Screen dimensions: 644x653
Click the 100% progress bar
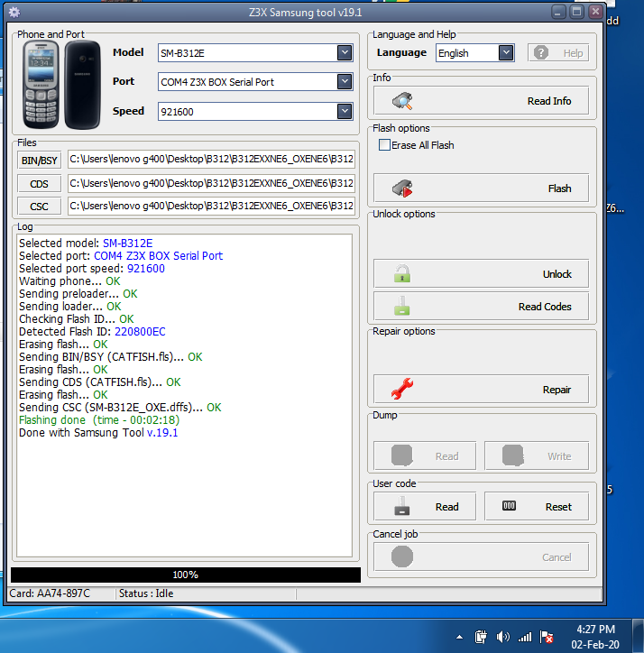pos(186,575)
